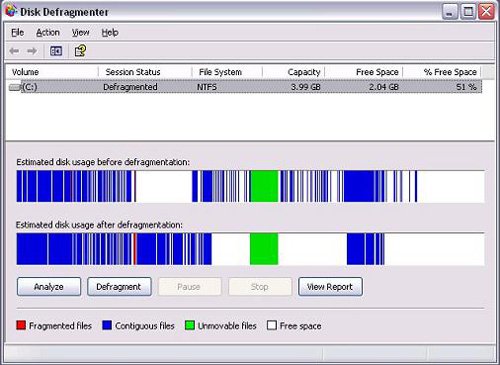
Task: Open the Action menu
Action: click(x=48, y=33)
